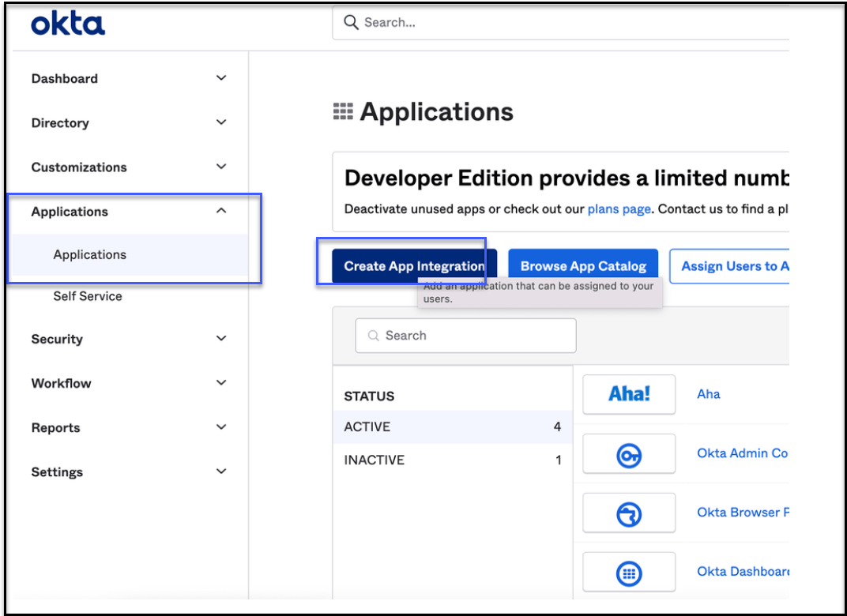Viewport: 847px width, 616px height.
Task: Expand the Reports menu chevron
Action: [221, 426]
